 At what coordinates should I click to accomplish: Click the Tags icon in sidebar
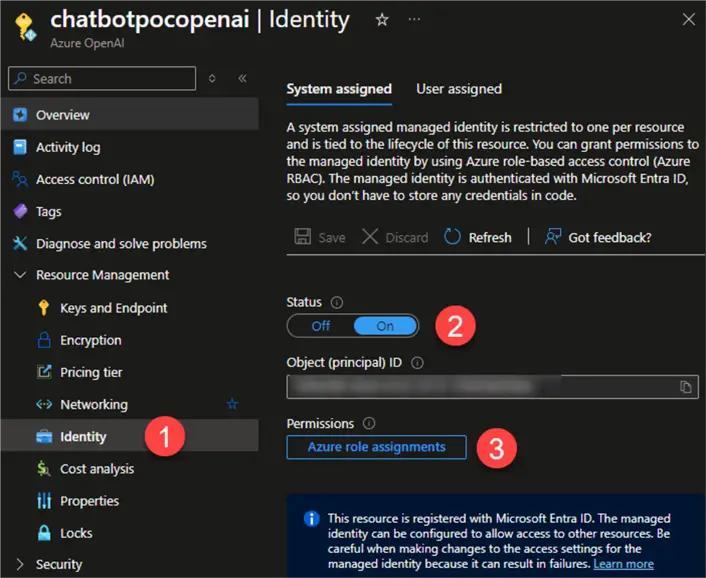(20, 211)
